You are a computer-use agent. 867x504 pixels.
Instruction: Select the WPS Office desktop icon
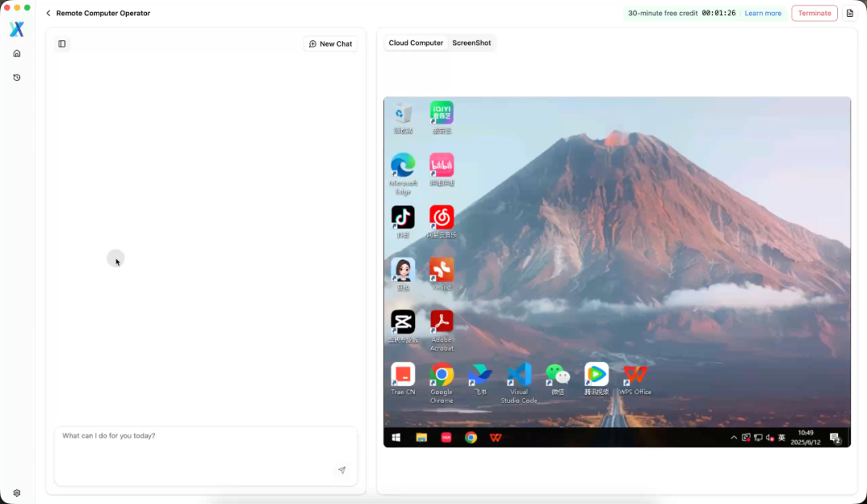point(635,379)
